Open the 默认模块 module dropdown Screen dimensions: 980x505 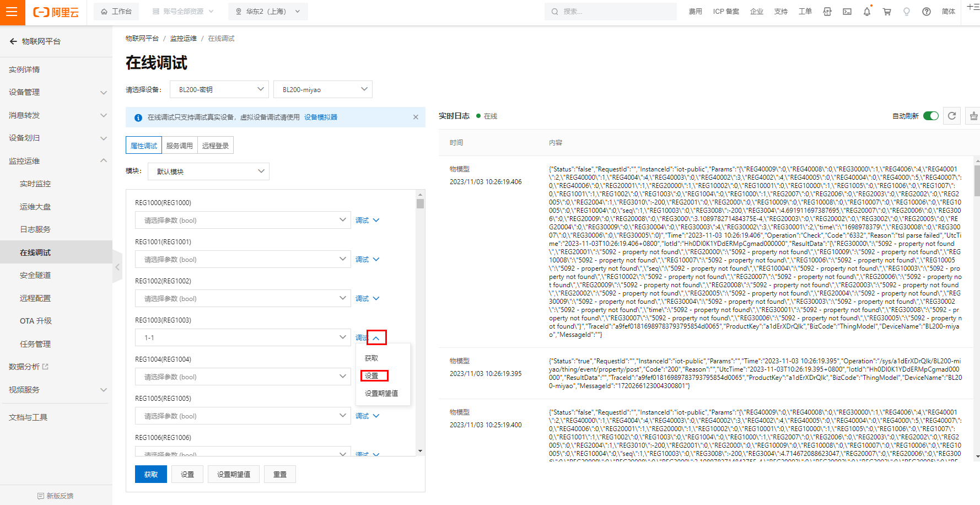(208, 171)
